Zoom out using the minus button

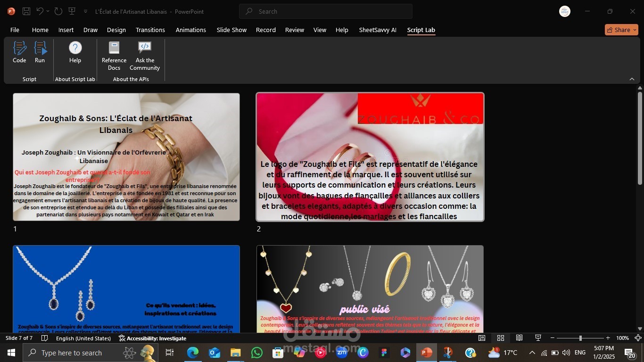pyautogui.click(x=553, y=338)
